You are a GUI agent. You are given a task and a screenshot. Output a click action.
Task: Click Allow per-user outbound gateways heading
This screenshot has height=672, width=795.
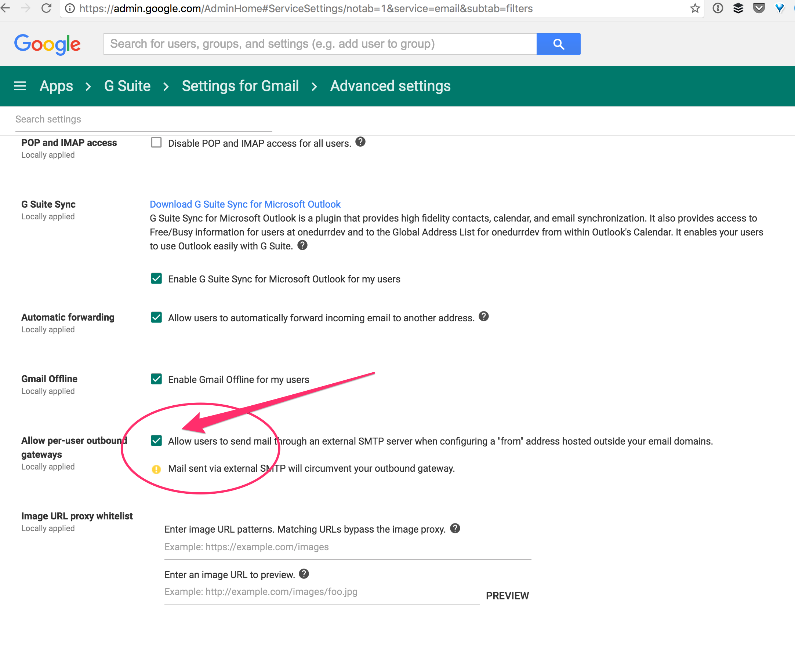coord(74,448)
